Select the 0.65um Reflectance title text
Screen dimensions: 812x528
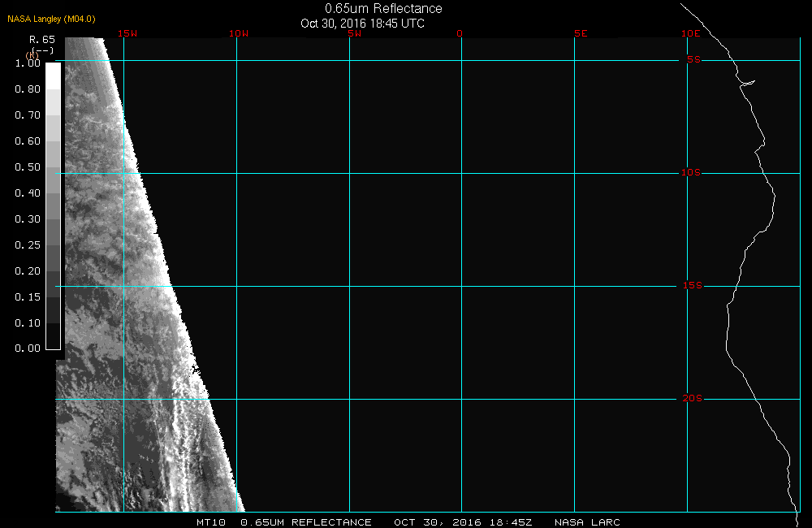(x=383, y=9)
